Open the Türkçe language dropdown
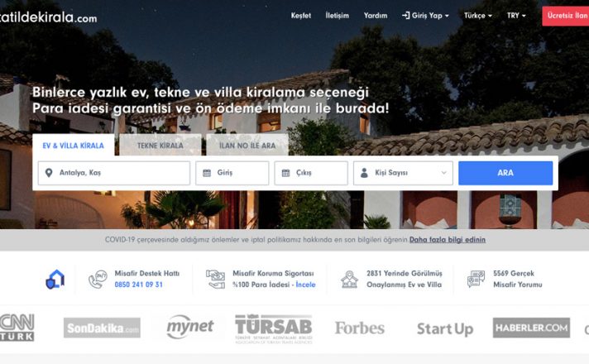589x364 pixels. click(x=478, y=16)
